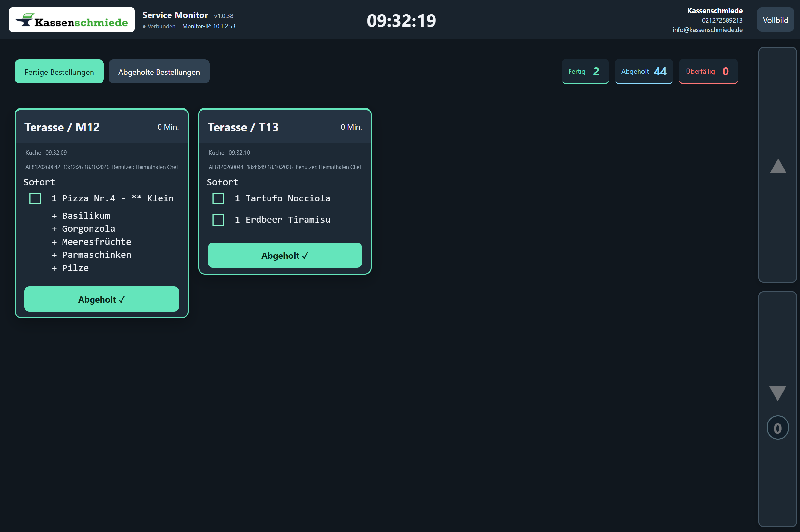Click 0 Min. on T13 card
Viewport: 800px width, 532px height.
(351, 127)
